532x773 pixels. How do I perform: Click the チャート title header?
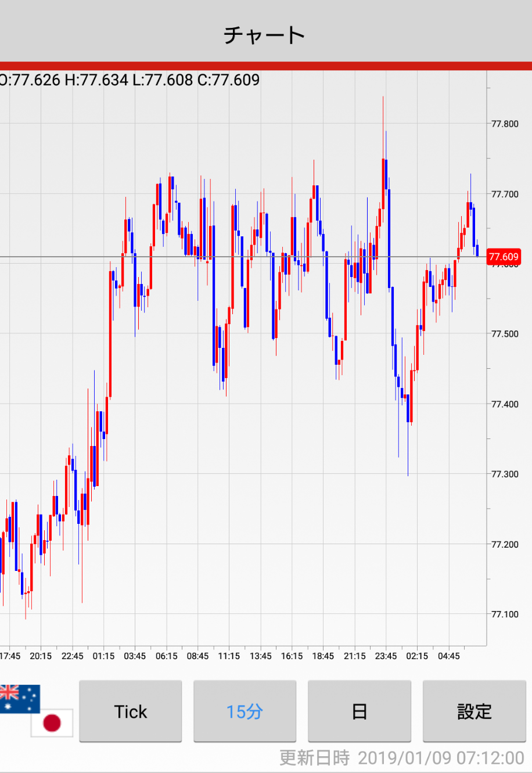pyautogui.click(x=265, y=35)
